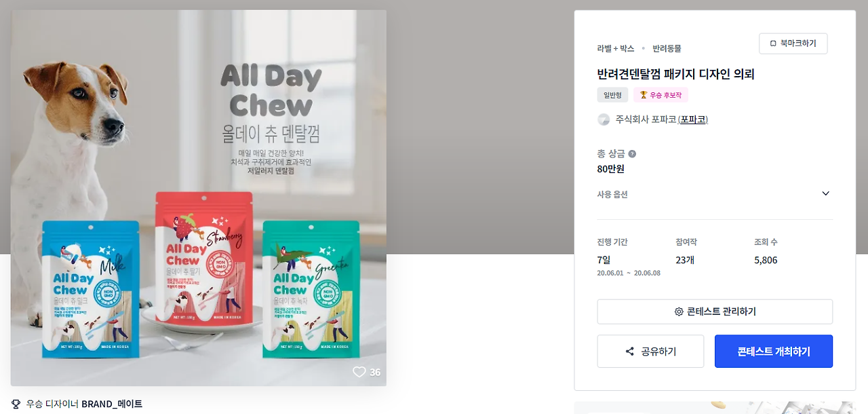Click the heart like icon on image
The image size is (868, 414).
tap(359, 372)
